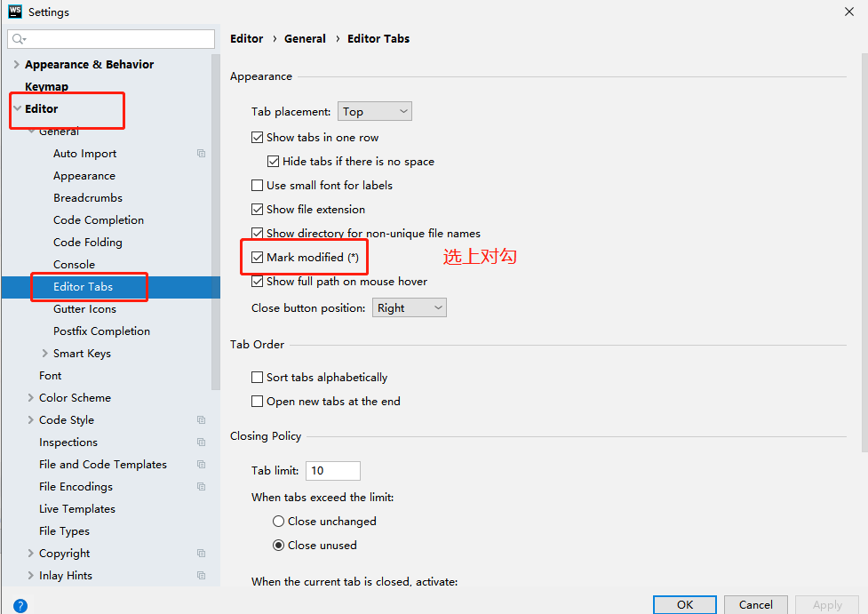Open Live Templates settings page

(77, 509)
